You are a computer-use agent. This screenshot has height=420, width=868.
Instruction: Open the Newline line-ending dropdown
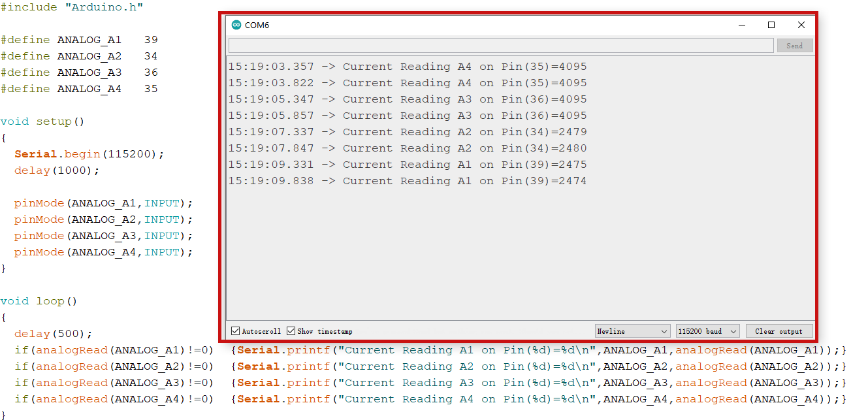coord(632,331)
